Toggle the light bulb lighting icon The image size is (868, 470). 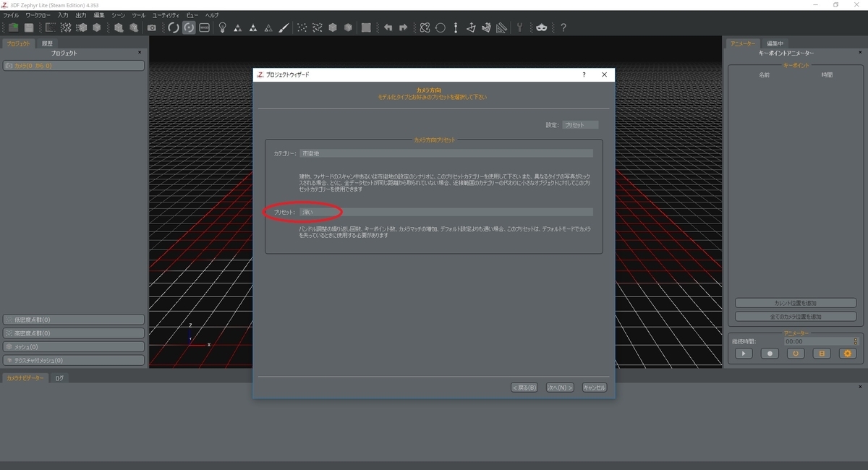point(222,28)
